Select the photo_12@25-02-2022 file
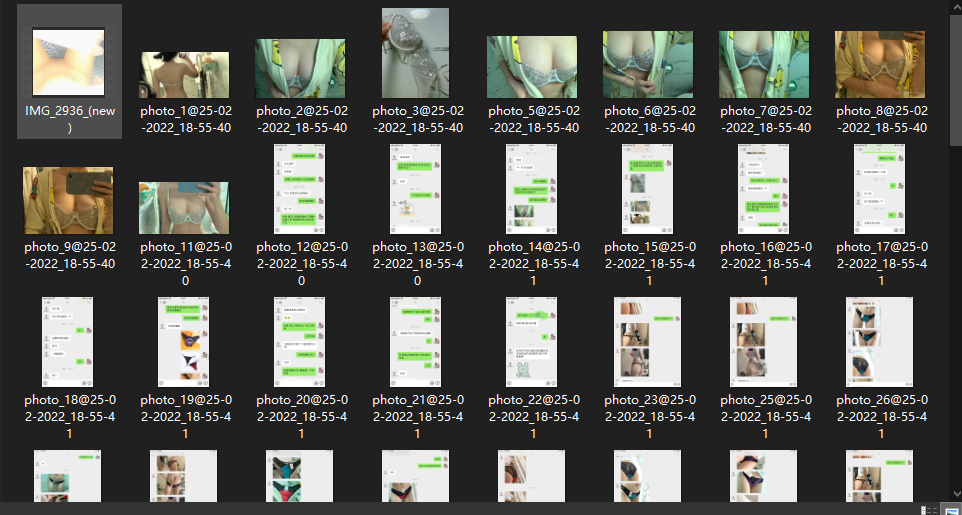The image size is (962, 515). (299, 189)
